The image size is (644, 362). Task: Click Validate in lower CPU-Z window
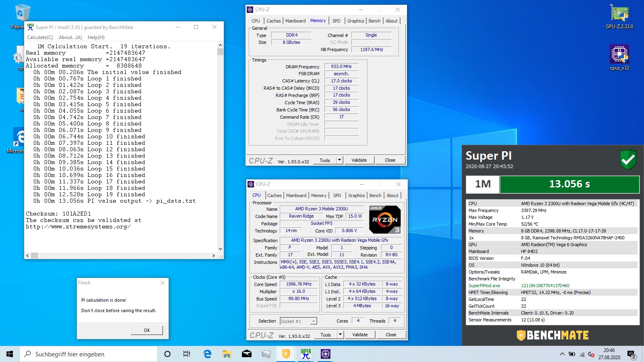click(360, 335)
